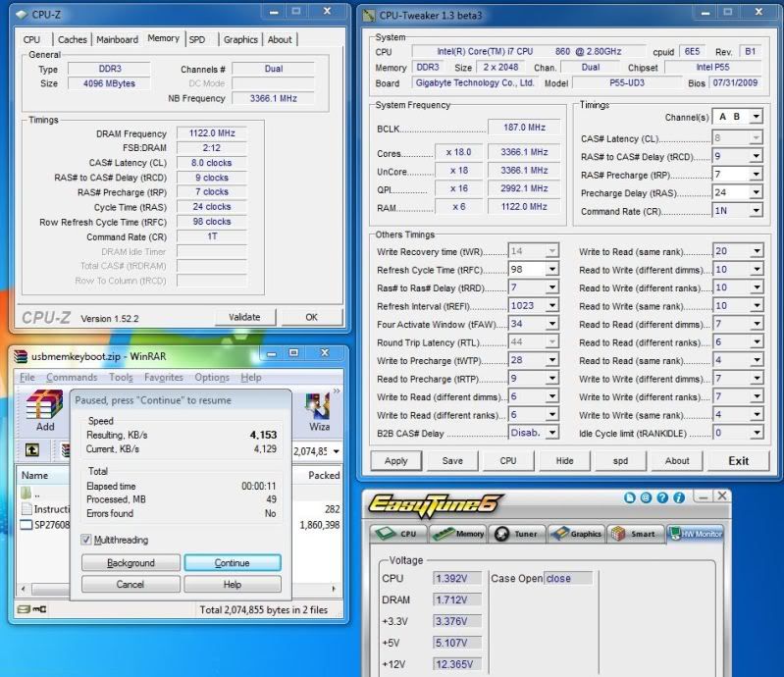The width and height of the screenshot is (784, 677).
Task: Open the EasyTune6 Smart tab
Action: point(635,534)
